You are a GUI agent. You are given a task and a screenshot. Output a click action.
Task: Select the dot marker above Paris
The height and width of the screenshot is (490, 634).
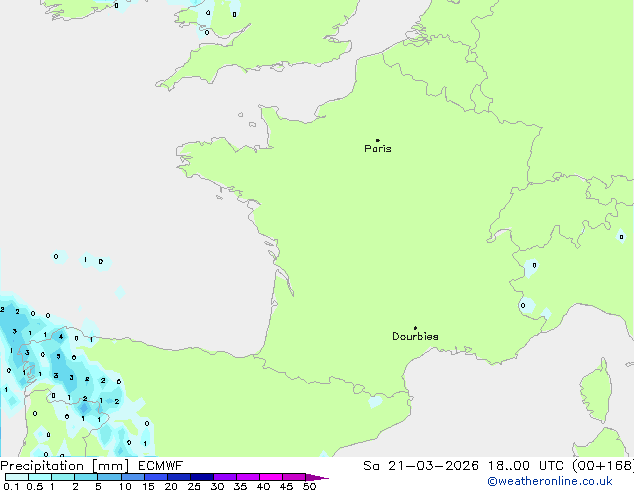click(378, 140)
